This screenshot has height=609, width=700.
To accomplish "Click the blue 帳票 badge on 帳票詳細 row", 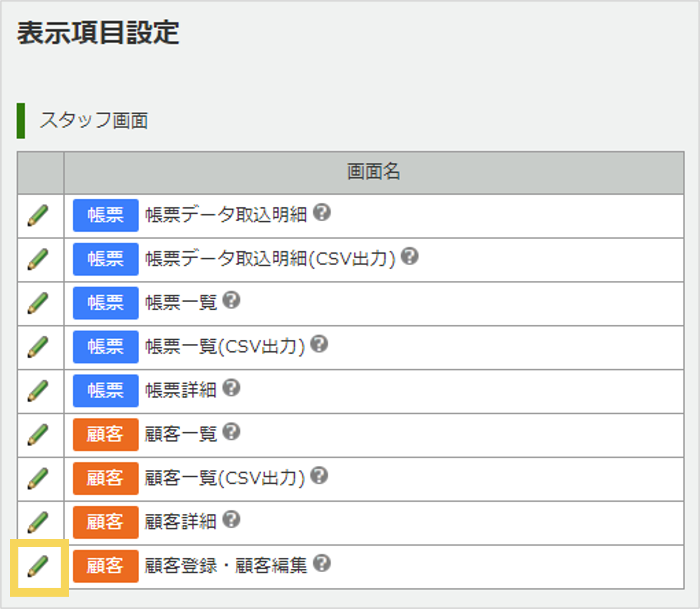I will click(105, 391).
